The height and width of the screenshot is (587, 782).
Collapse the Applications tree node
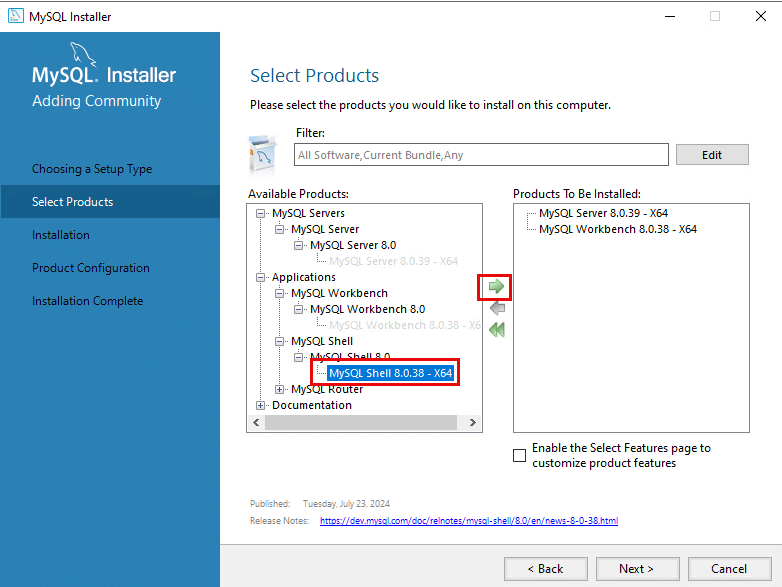pyautogui.click(x=260, y=277)
